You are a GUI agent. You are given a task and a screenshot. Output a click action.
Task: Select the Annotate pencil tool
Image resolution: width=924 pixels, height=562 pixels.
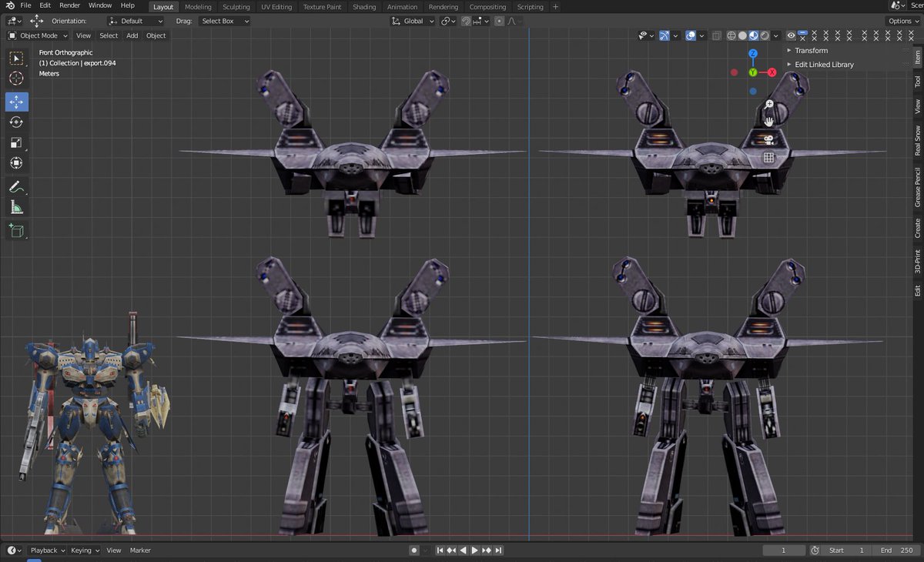[x=16, y=186]
